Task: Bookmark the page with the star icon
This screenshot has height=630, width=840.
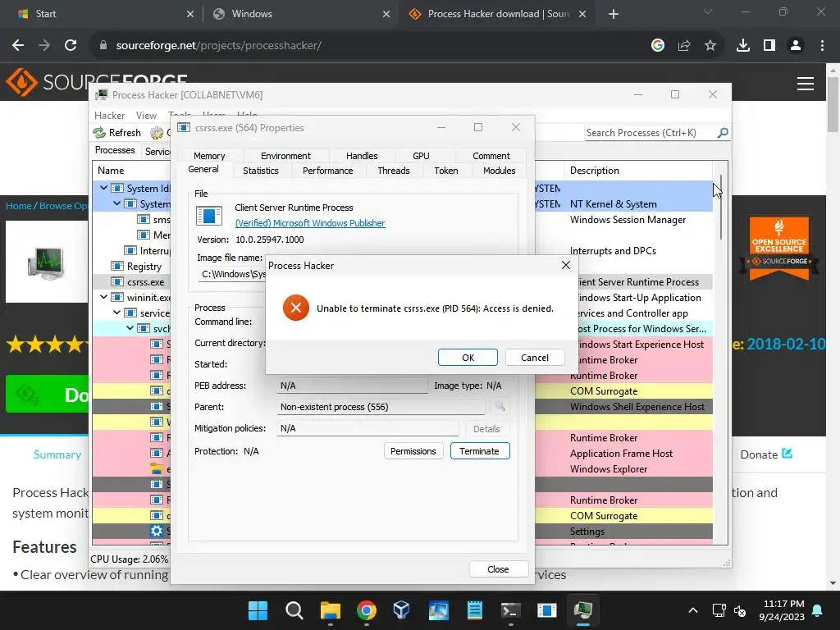Action: click(x=710, y=46)
